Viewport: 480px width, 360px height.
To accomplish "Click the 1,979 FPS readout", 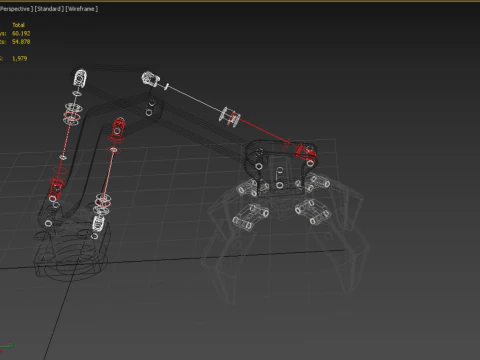I will [20, 58].
